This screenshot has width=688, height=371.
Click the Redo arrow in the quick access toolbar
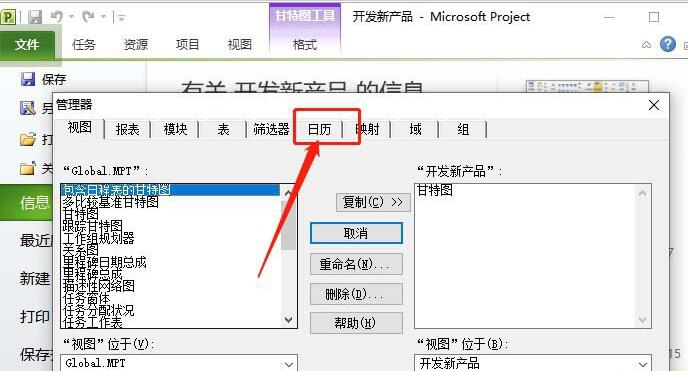[x=89, y=17]
